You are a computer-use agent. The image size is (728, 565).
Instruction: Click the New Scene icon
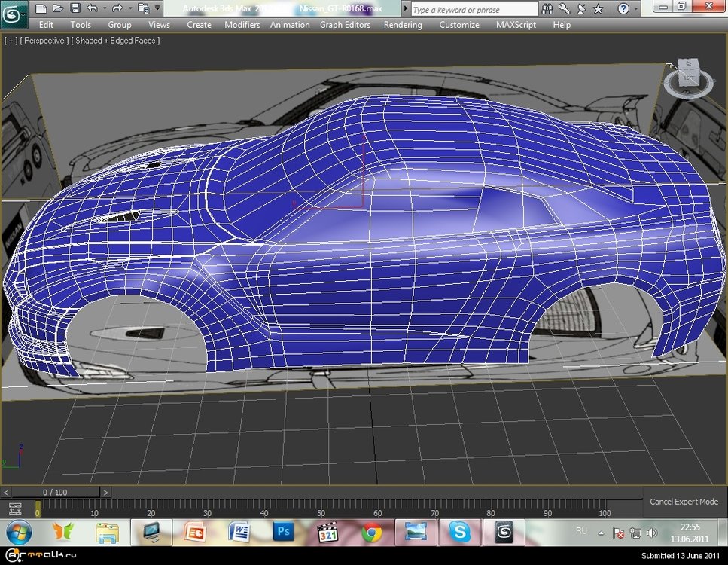pos(41,8)
